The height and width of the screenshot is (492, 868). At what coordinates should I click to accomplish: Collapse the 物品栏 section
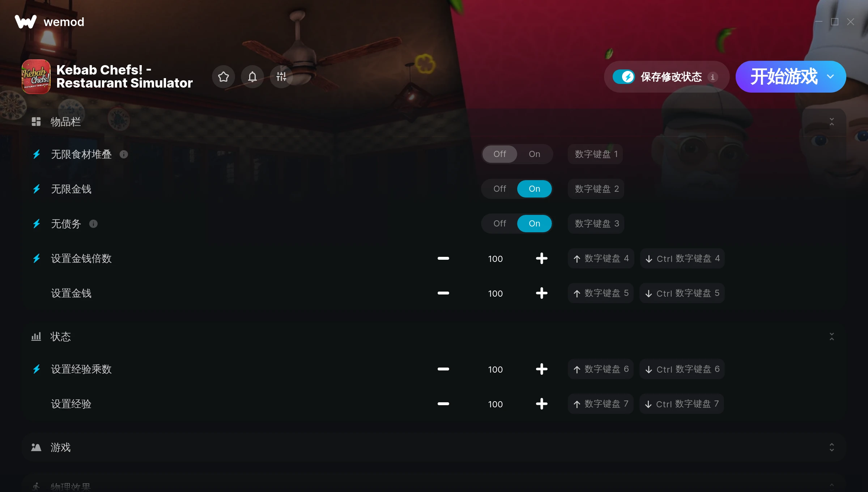coord(831,122)
